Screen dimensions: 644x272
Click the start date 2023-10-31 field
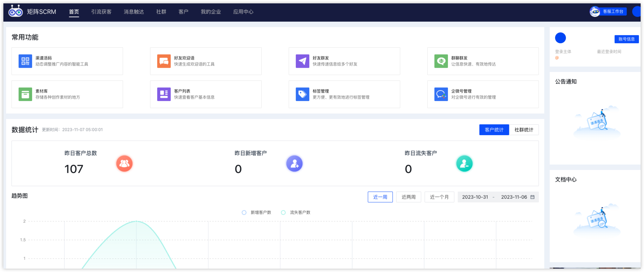(x=475, y=197)
